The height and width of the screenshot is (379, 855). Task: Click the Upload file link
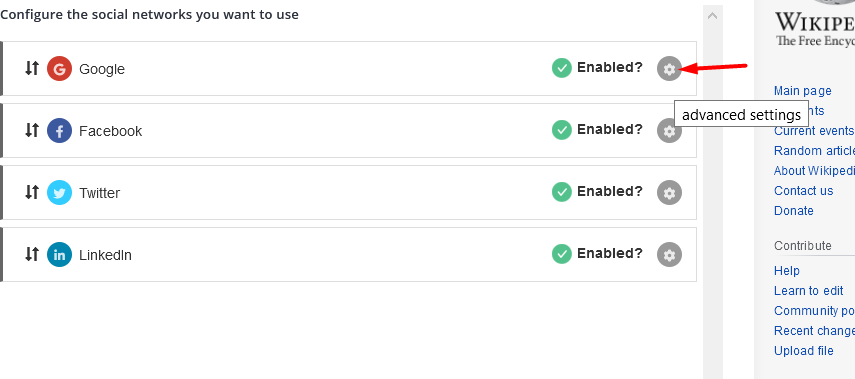tap(803, 351)
